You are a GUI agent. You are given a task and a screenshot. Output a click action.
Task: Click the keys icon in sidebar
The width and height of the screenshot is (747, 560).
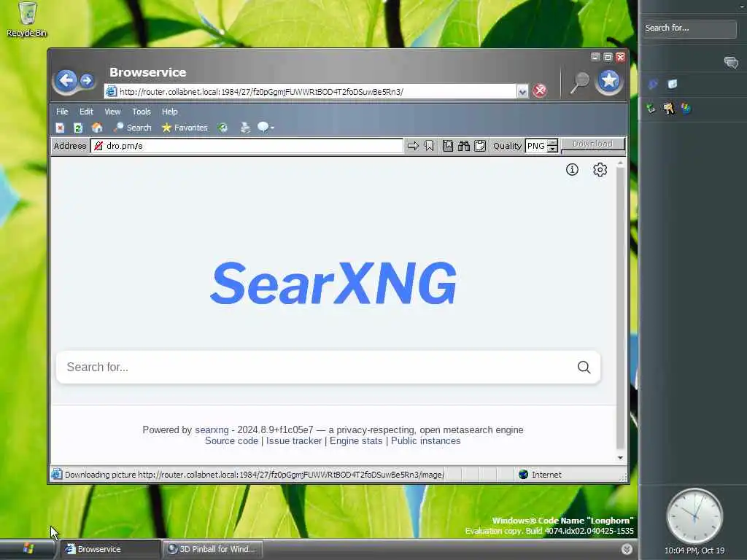point(668,109)
